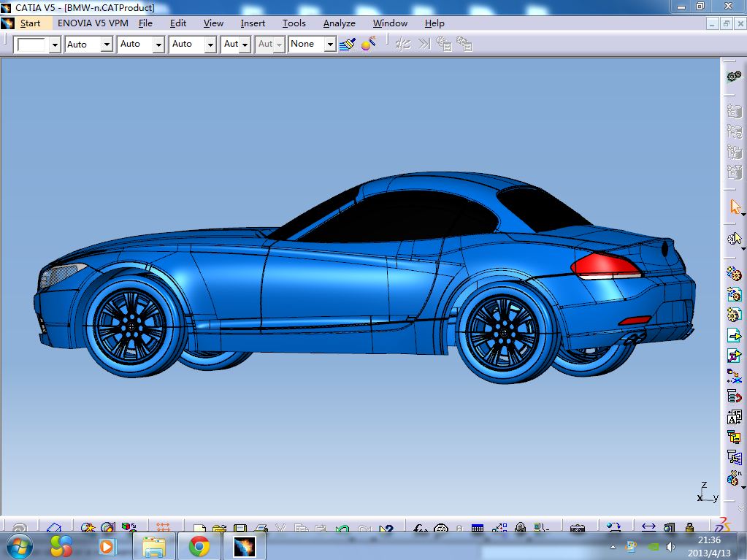Open the Formula f(x) tool
Viewport: 747px width, 560px height.
coord(420,528)
